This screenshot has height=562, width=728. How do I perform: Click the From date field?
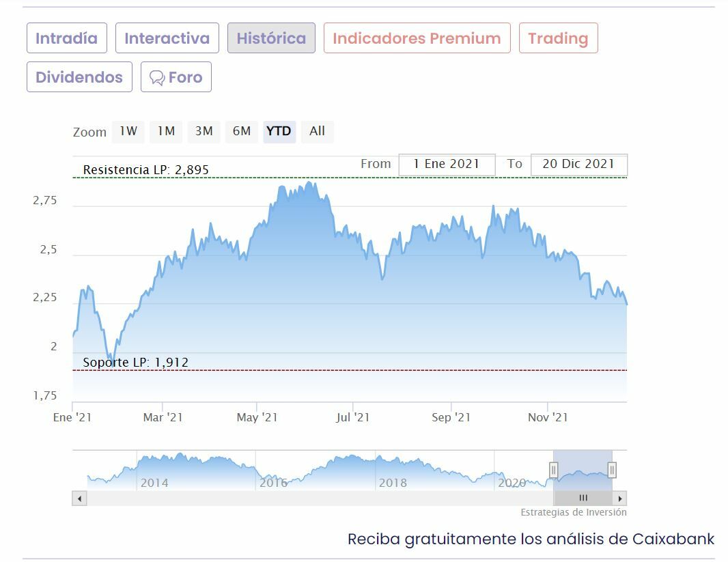tap(447, 164)
